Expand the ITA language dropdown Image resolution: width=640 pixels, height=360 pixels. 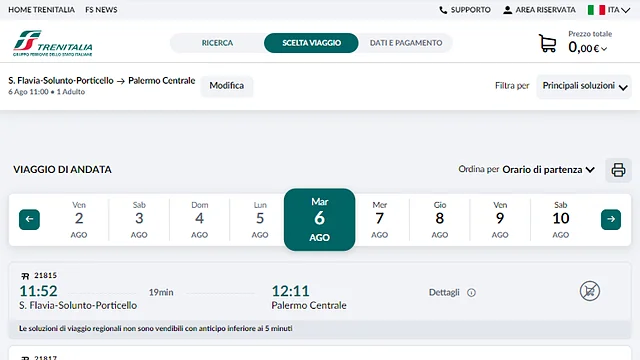pos(609,10)
